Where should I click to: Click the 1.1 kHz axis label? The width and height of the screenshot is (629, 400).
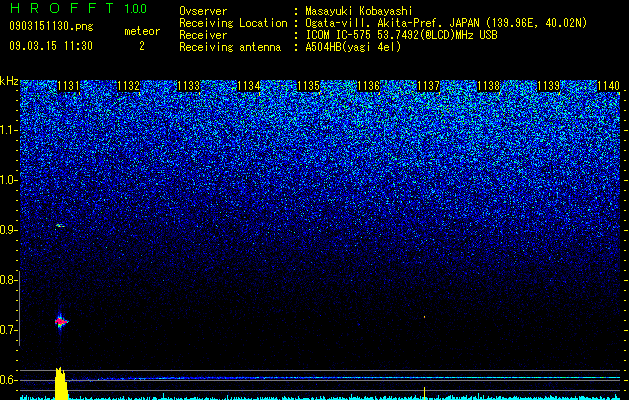pos(10,130)
